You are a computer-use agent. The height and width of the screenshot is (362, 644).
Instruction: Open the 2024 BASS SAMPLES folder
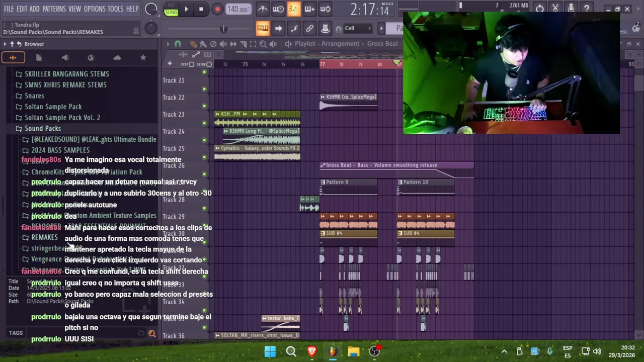pos(60,150)
